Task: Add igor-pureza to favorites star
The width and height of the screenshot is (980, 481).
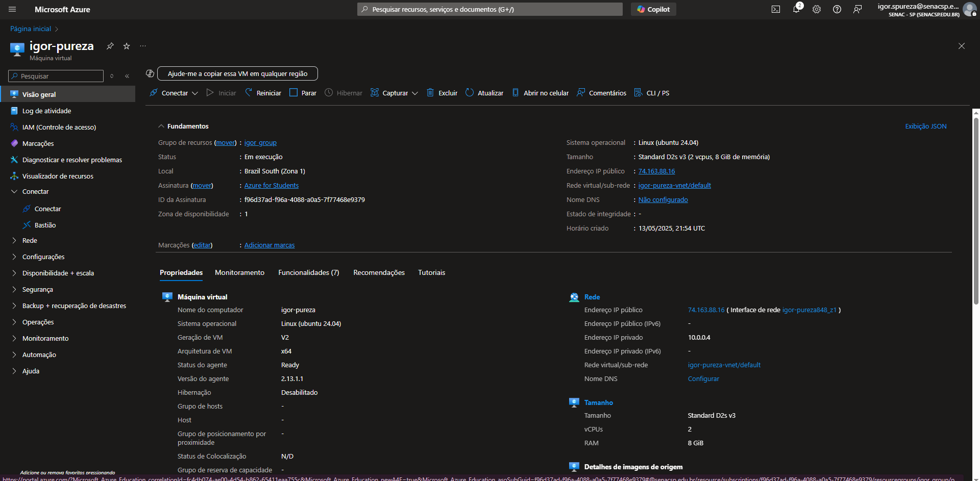Action: [x=127, y=46]
